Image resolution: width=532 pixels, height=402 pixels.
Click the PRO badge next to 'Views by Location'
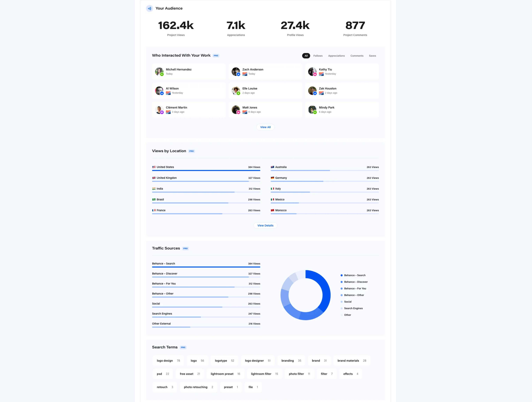pyautogui.click(x=191, y=151)
